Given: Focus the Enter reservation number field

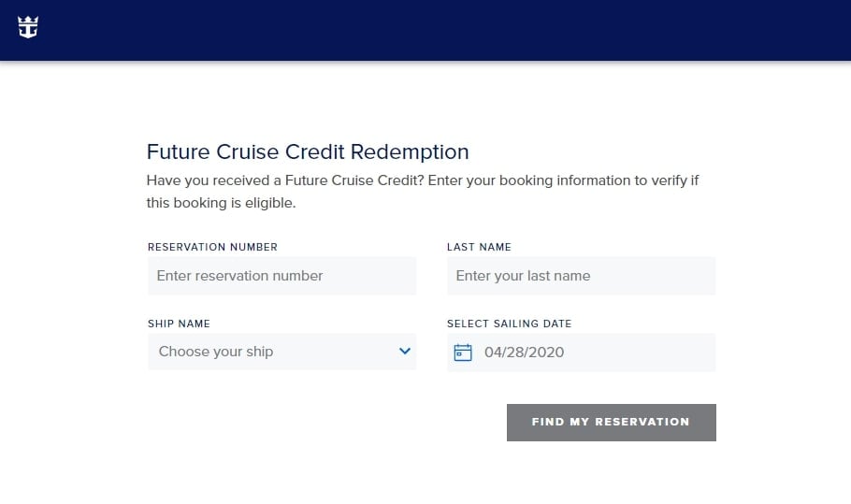Looking at the screenshot, I should pyautogui.click(x=281, y=276).
